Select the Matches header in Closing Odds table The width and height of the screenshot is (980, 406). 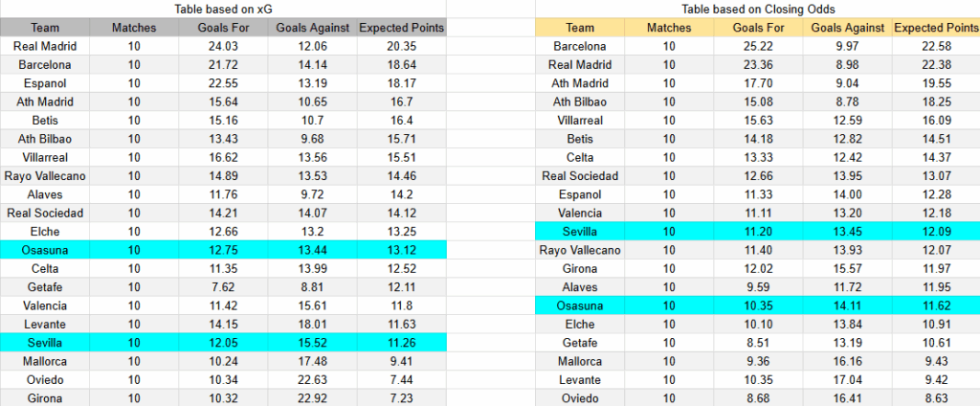tap(668, 28)
